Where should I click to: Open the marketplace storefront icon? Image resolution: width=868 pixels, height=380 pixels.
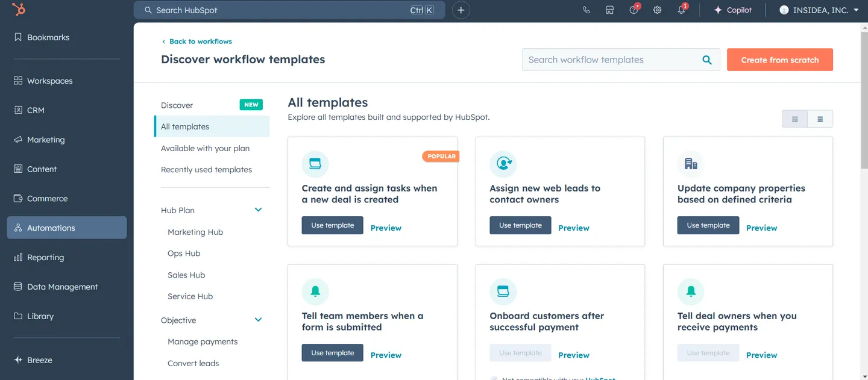click(x=610, y=10)
